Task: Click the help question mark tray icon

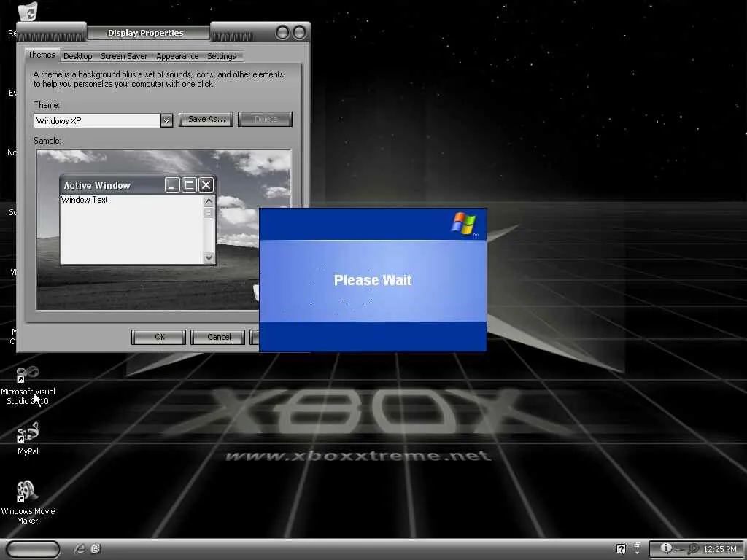Action: click(621, 549)
